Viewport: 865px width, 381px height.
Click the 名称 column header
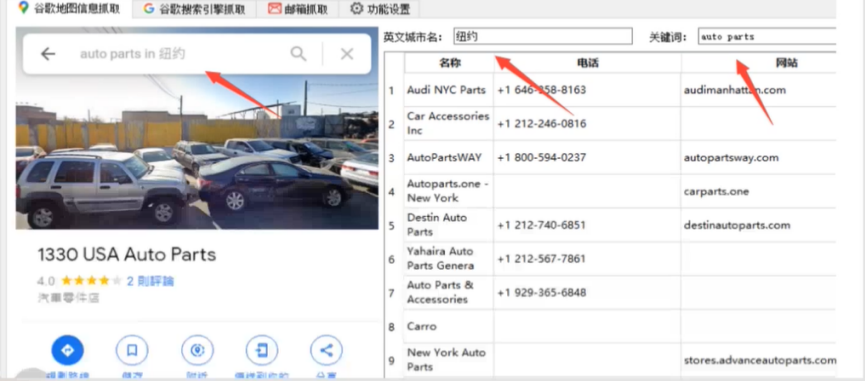pyautogui.click(x=449, y=63)
